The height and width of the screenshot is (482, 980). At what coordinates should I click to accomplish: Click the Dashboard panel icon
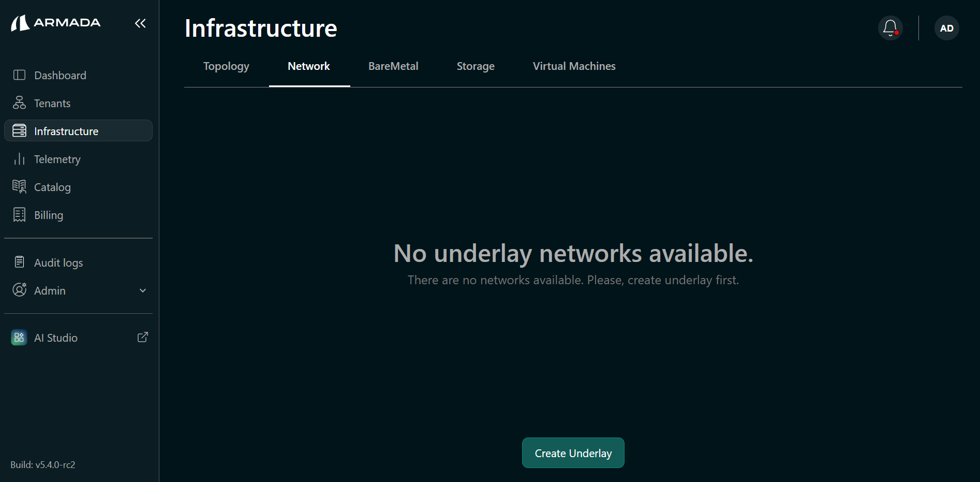click(x=19, y=75)
